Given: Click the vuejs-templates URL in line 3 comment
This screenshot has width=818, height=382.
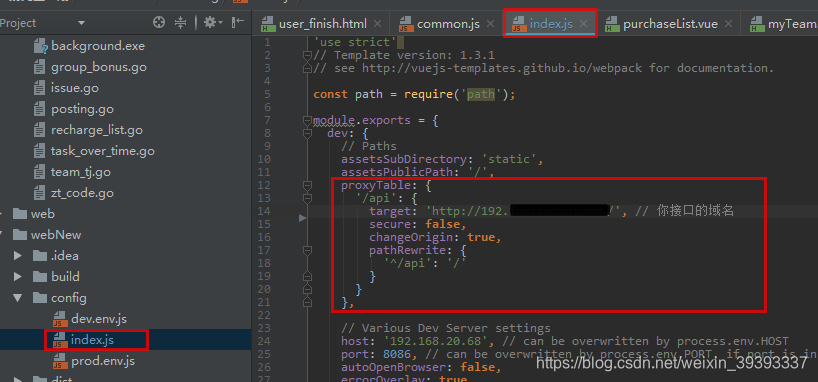Looking at the screenshot, I should click(502, 68).
